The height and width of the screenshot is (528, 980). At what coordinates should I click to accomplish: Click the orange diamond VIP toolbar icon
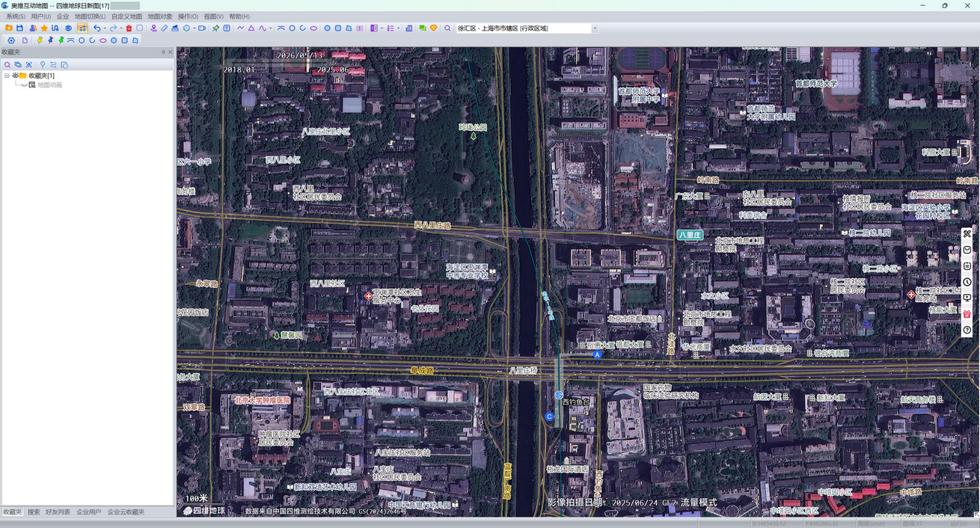[x=434, y=28]
